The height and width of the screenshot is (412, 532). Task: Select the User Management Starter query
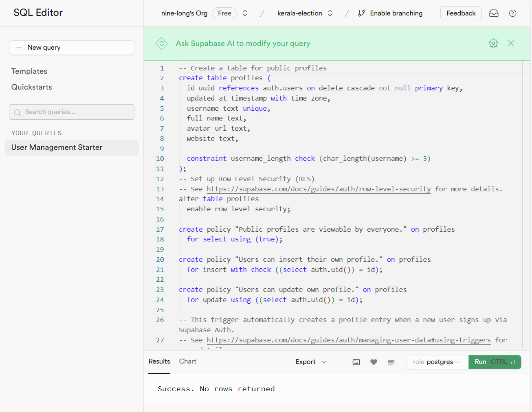click(x=72, y=147)
